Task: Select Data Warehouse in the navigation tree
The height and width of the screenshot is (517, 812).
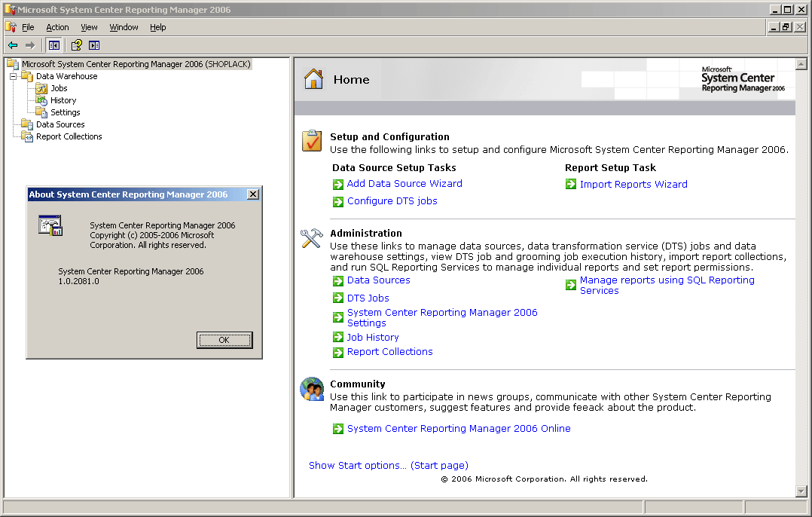Action: [67, 76]
